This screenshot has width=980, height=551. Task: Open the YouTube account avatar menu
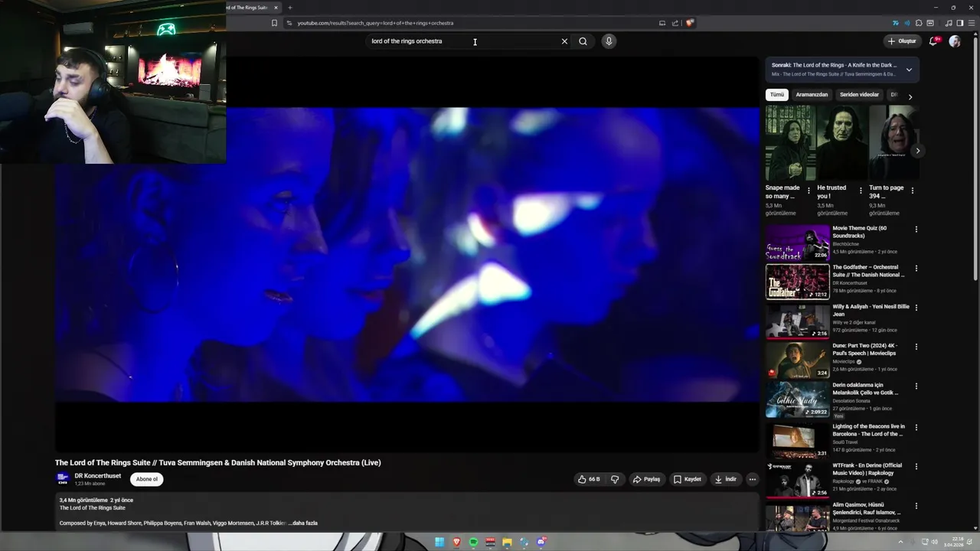tap(955, 41)
